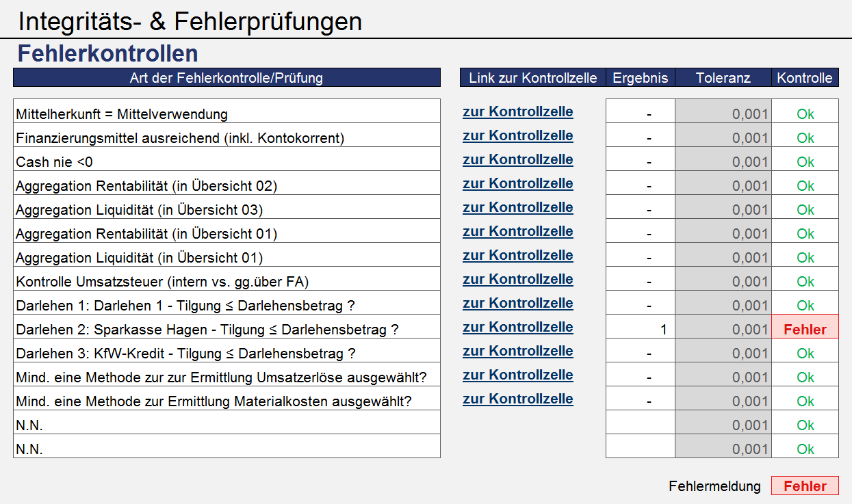Click the Link zur Kontrollzelle header
The height and width of the screenshot is (504, 852).
click(x=533, y=78)
